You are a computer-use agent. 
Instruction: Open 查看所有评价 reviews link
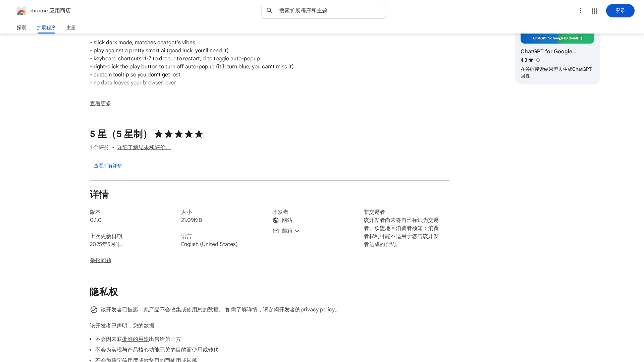click(x=108, y=166)
